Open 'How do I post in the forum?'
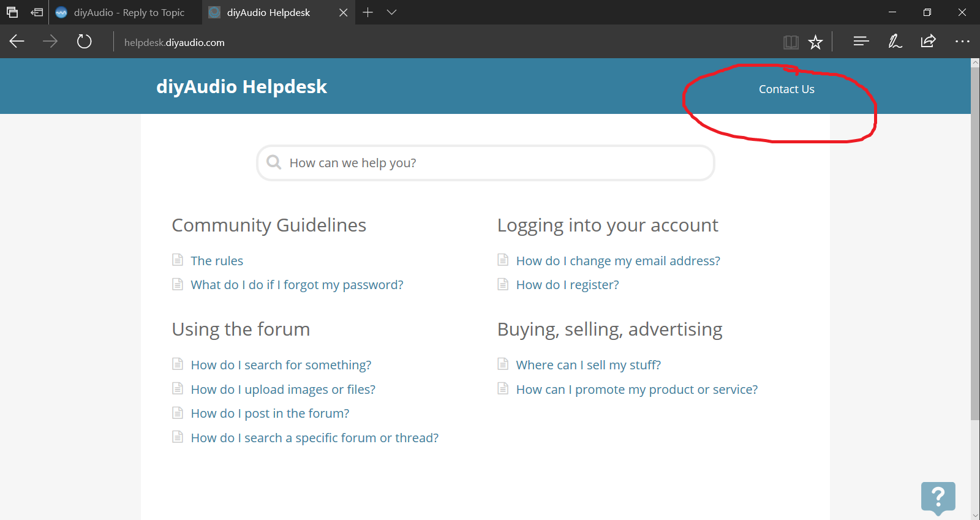980x520 pixels. pos(270,413)
